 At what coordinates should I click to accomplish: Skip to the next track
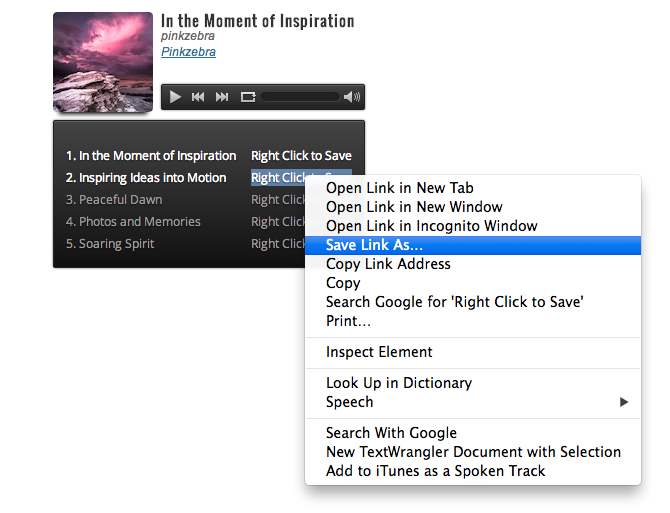pyautogui.click(x=222, y=97)
